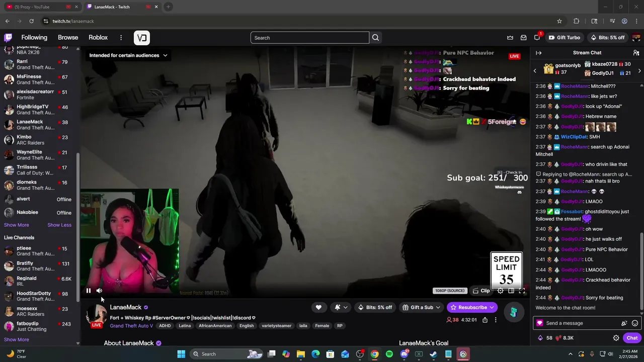
Task: Toggle theatre mode on the player
Action: (x=511, y=291)
